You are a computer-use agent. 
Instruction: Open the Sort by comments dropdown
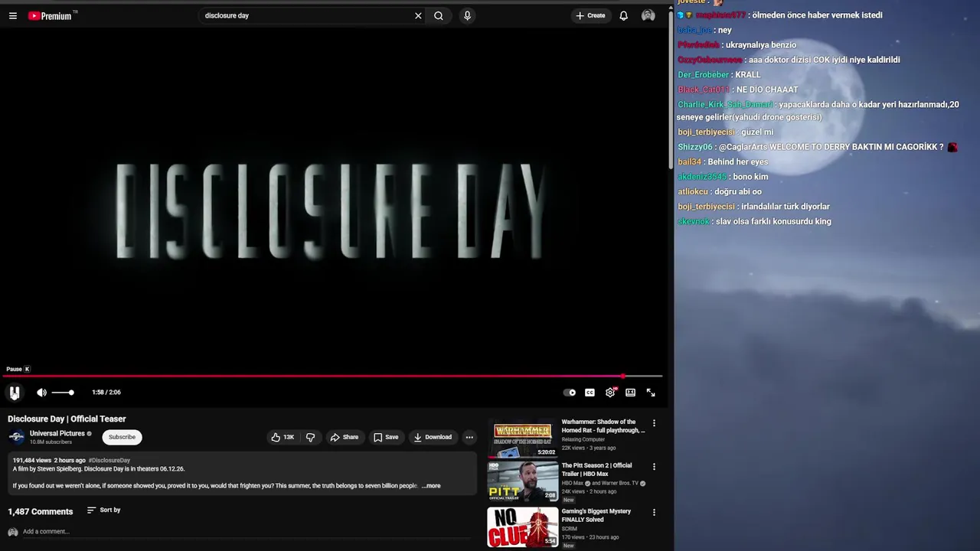103,510
